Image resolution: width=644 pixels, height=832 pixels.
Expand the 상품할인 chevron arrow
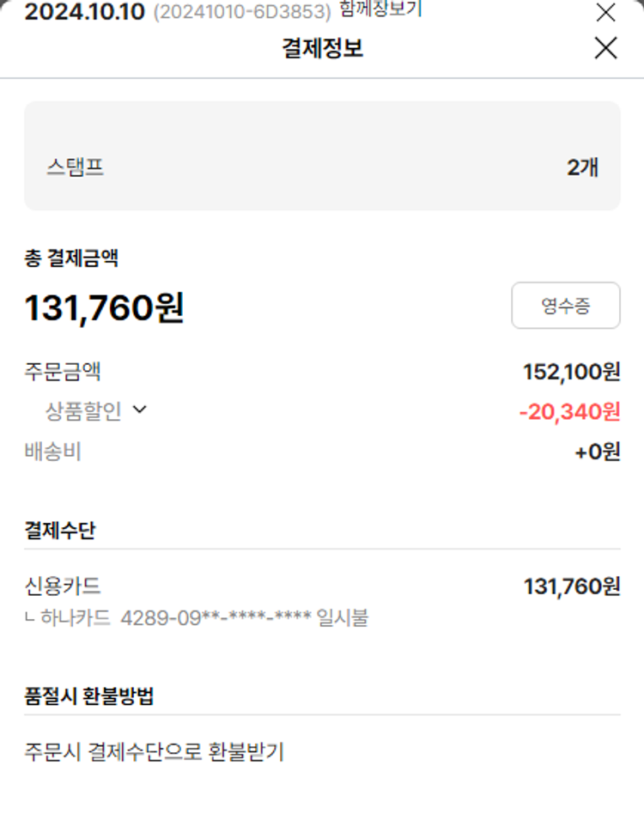[x=139, y=410]
